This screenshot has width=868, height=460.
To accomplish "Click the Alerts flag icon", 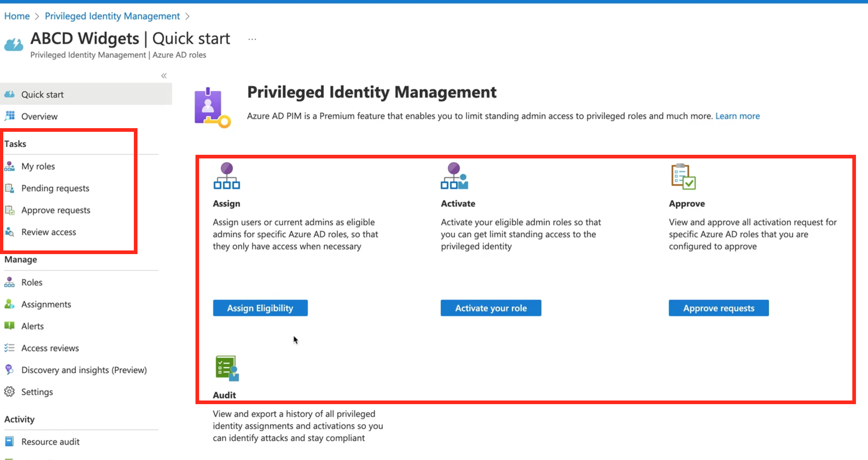I will (9, 326).
